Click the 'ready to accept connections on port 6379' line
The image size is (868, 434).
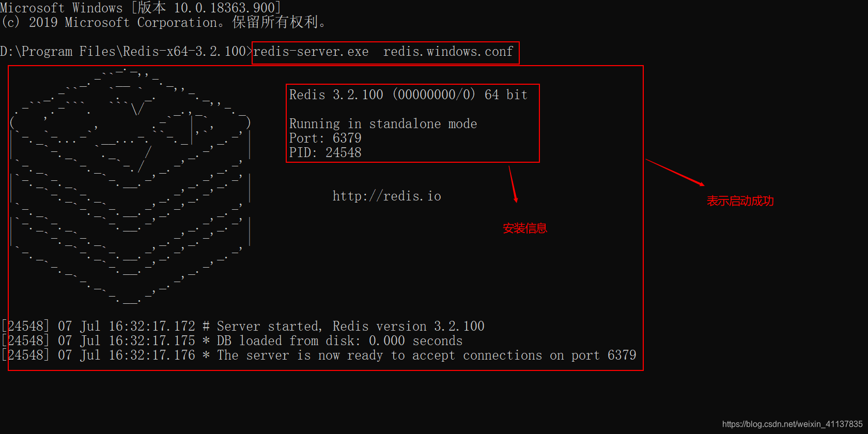click(x=319, y=355)
